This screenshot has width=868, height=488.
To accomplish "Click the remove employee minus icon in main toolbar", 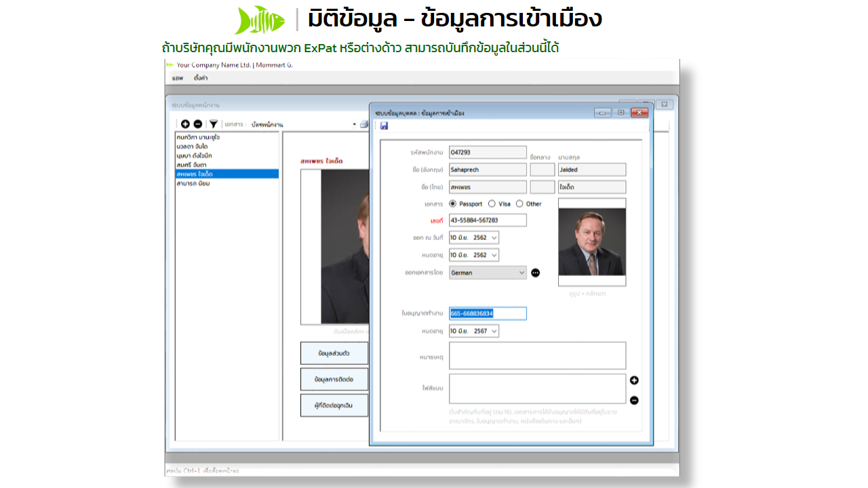I will (x=198, y=124).
